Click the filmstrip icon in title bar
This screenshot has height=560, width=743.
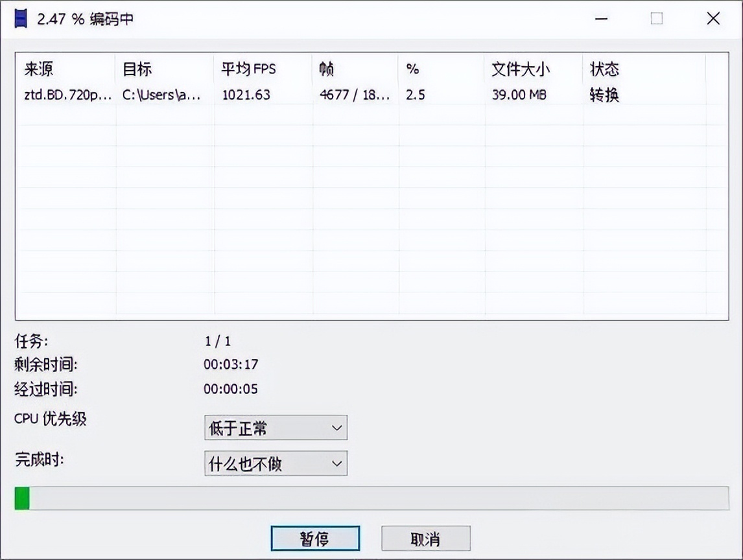point(21,18)
